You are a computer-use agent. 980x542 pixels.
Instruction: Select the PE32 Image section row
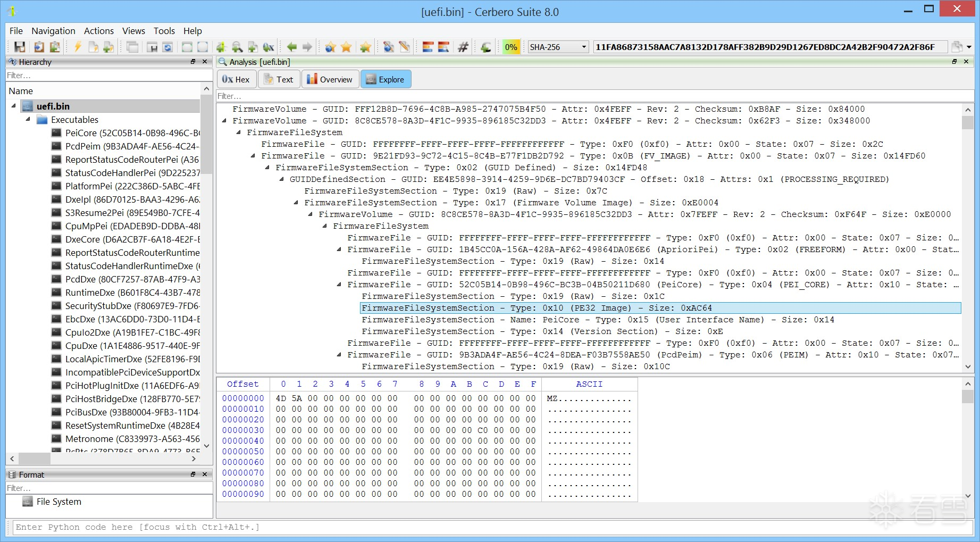pyautogui.click(x=660, y=308)
